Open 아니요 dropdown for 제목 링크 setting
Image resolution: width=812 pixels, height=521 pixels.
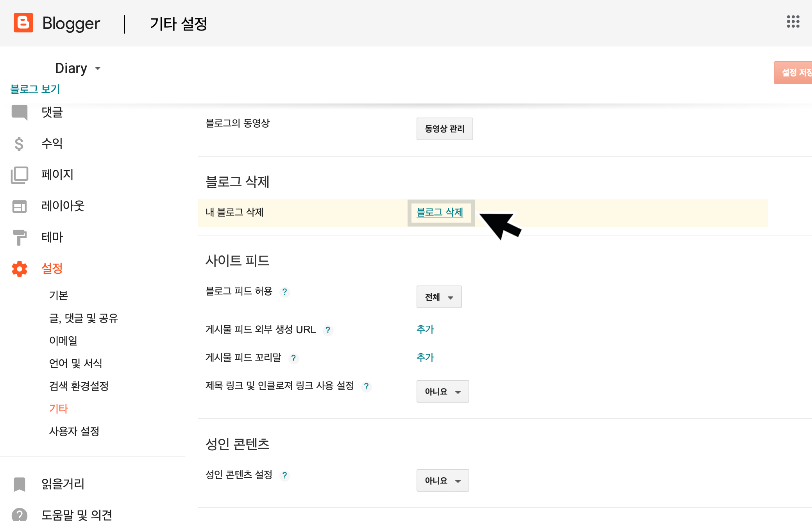[442, 392]
